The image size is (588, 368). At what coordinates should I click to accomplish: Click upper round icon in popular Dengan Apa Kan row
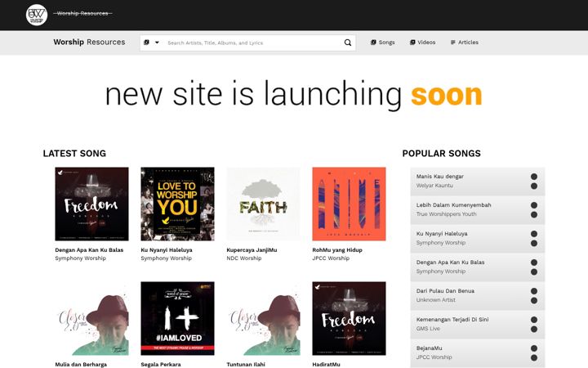click(534, 263)
